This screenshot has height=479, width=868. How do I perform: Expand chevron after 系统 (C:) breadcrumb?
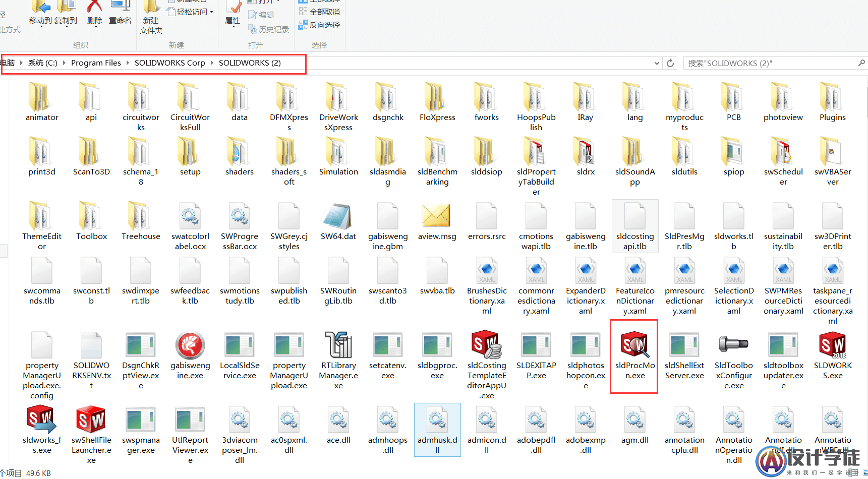coord(64,63)
